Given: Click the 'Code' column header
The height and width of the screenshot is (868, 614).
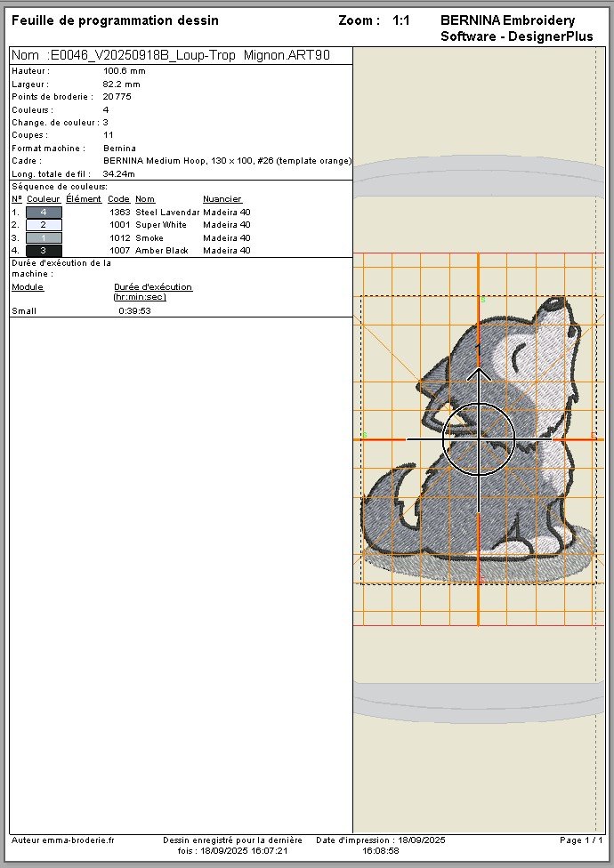Looking at the screenshot, I should [x=118, y=199].
